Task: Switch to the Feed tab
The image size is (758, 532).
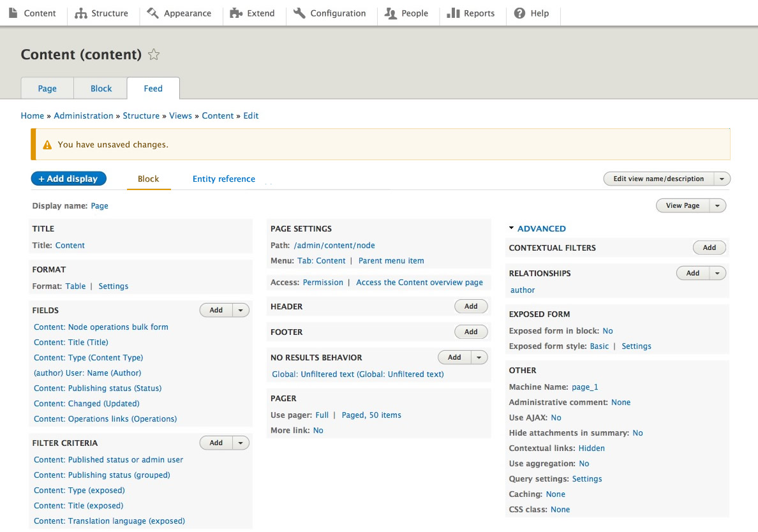Action: tap(153, 89)
